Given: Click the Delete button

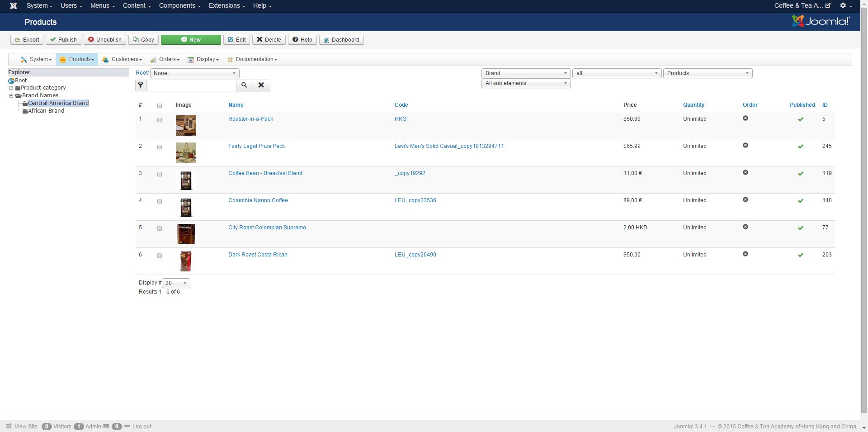Looking at the screenshot, I should tap(269, 40).
